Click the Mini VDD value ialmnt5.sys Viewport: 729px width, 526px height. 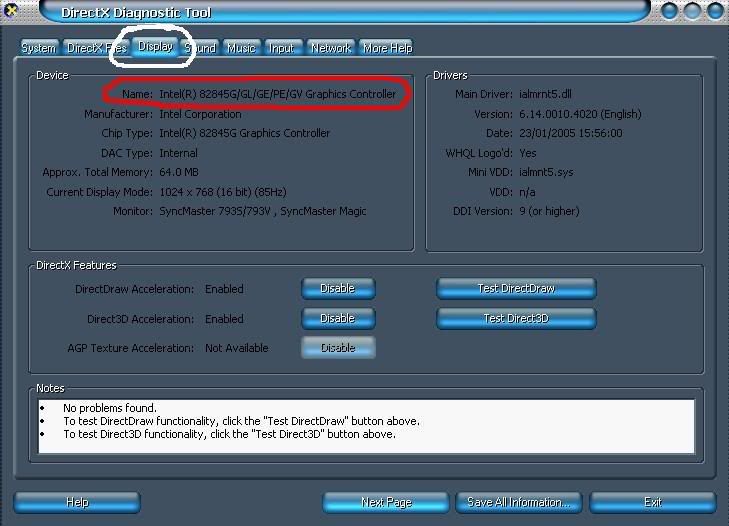[x=546, y=172]
